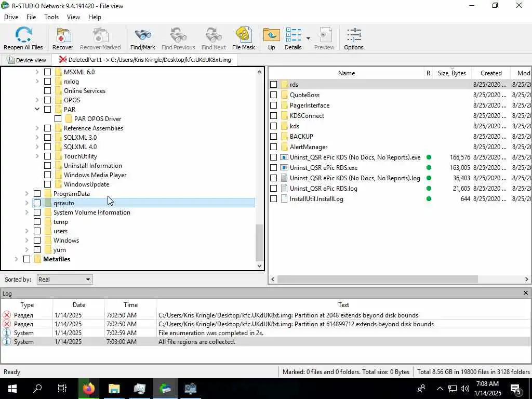Sort by the Created column header
Viewport: 532px width, 399px height.
(x=491, y=73)
